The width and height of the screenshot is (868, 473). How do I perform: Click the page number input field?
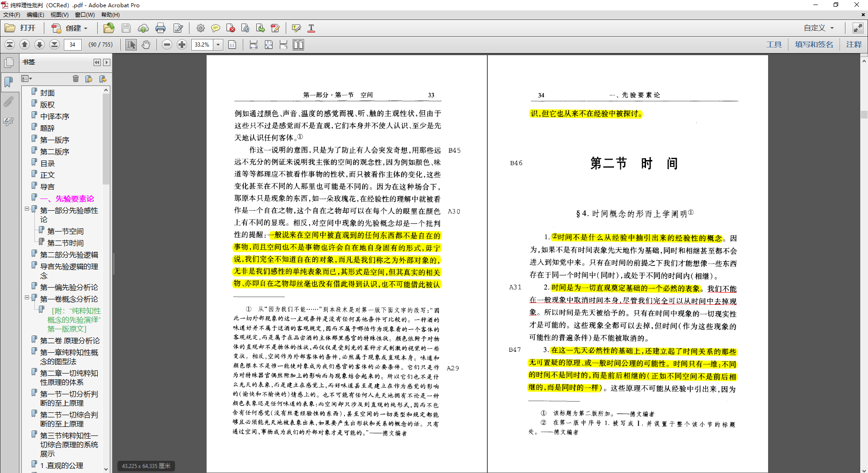point(73,44)
